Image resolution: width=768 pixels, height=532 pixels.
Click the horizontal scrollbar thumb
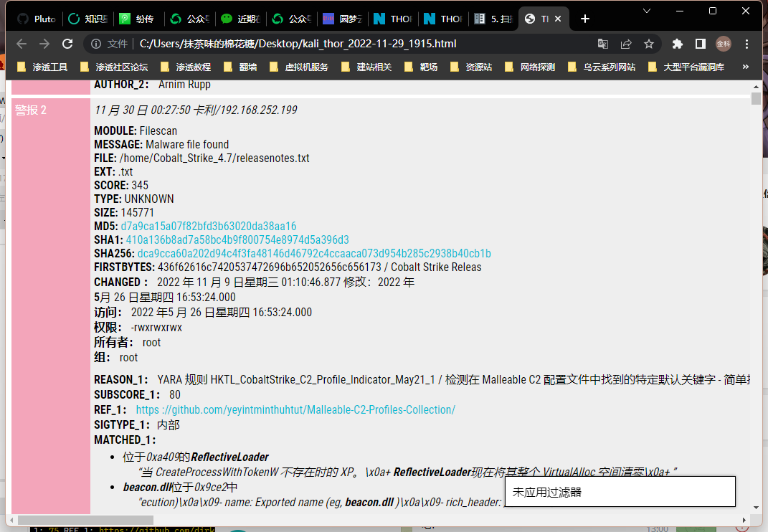[85, 520]
